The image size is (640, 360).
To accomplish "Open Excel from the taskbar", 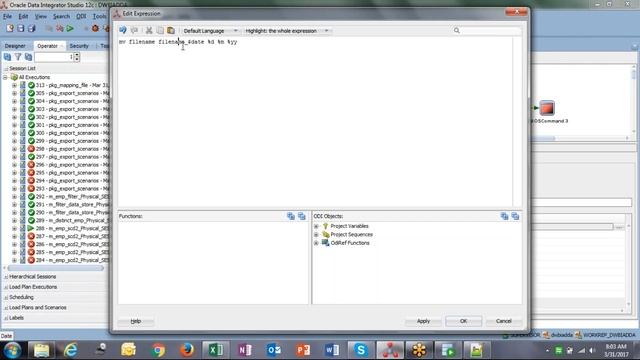I will [x=216, y=350].
